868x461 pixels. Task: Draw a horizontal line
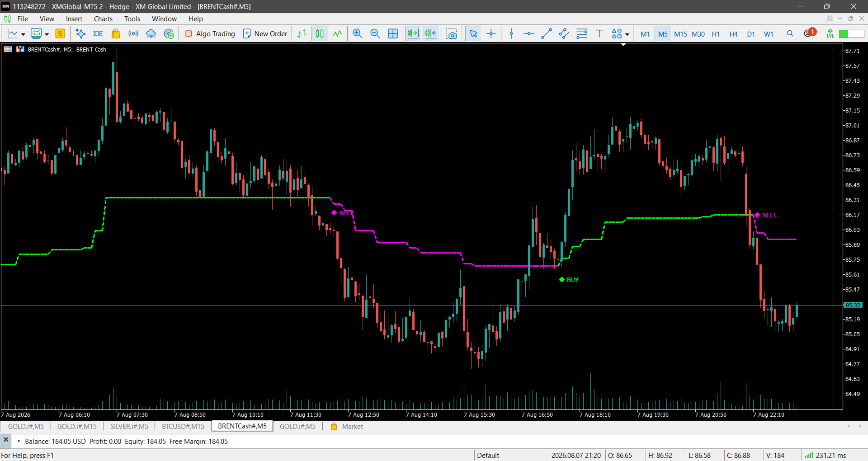(529, 34)
